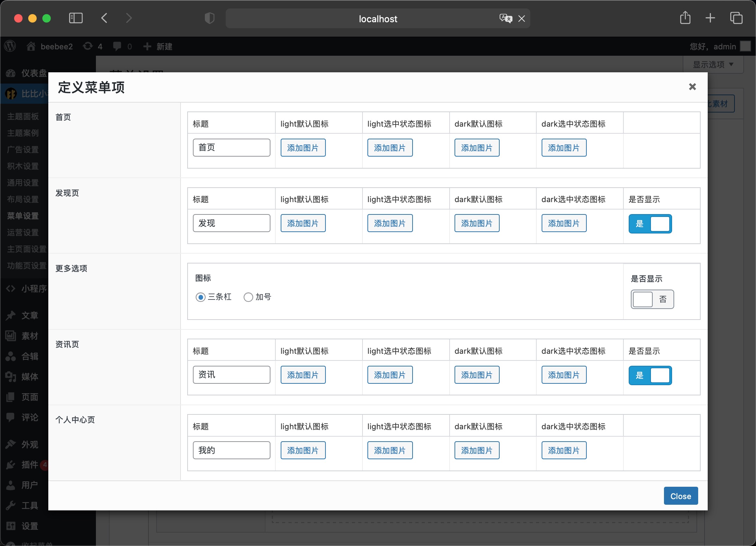Click the translate icon in address bar
Image resolution: width=756 pixels, height=546 pixels.
(x=506, y=18)
